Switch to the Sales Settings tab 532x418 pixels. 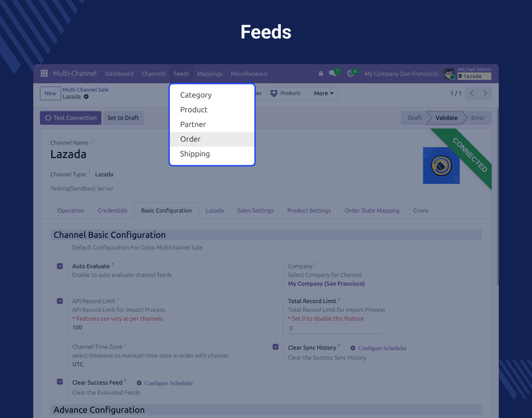pyautogui.click(x=255, y=210)
